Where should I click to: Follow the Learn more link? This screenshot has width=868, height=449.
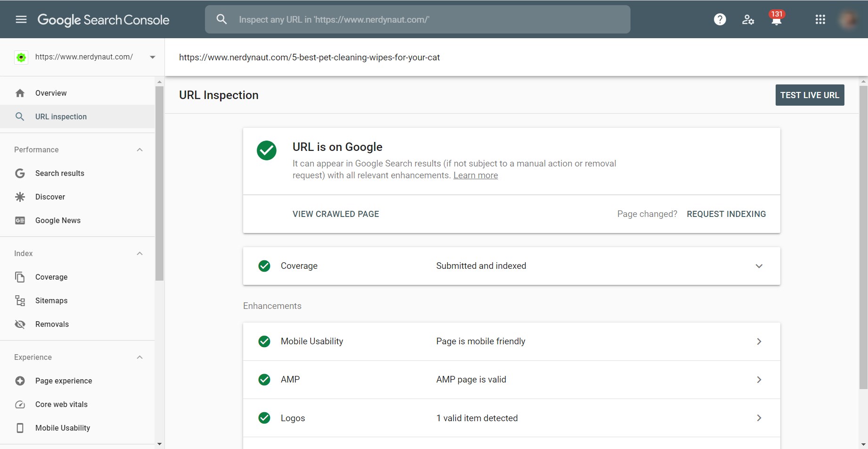tap(475, 175)
